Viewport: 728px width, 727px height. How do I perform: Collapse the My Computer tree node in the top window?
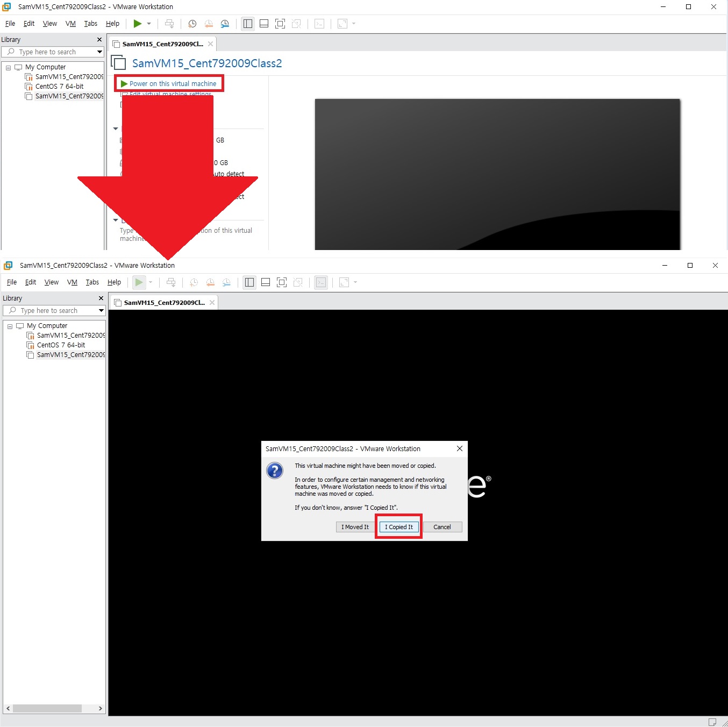[x=8, y=68]
